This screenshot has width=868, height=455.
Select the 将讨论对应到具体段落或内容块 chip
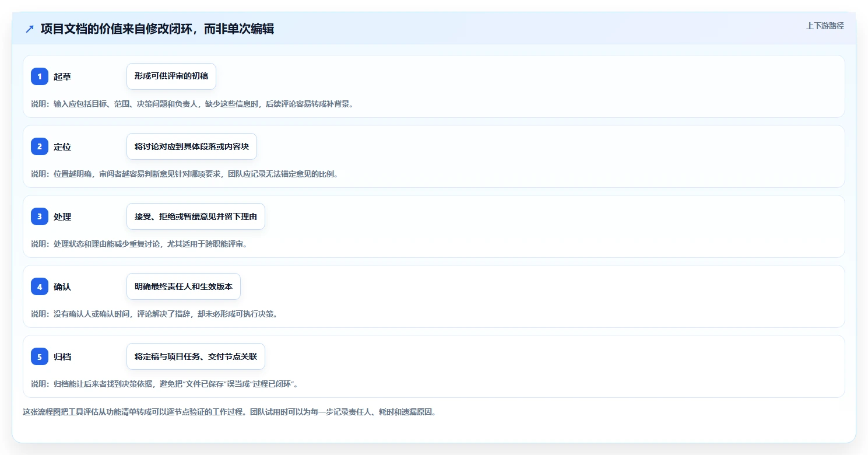pos(192,146)
